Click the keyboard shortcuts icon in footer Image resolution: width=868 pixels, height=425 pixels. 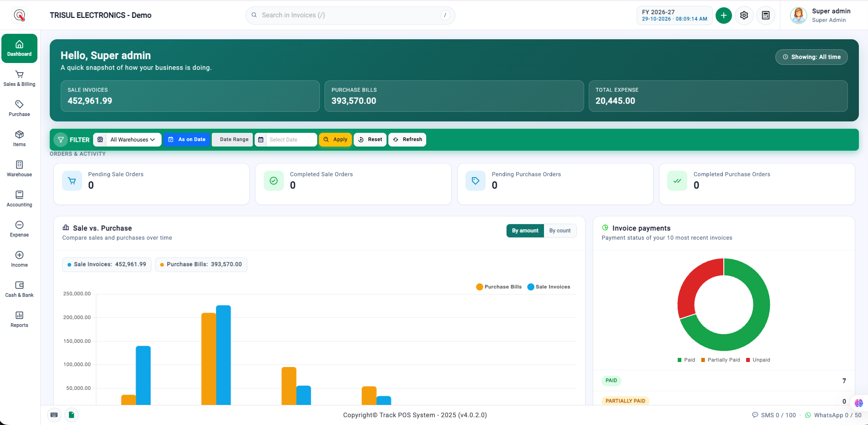tap(54, 415)
